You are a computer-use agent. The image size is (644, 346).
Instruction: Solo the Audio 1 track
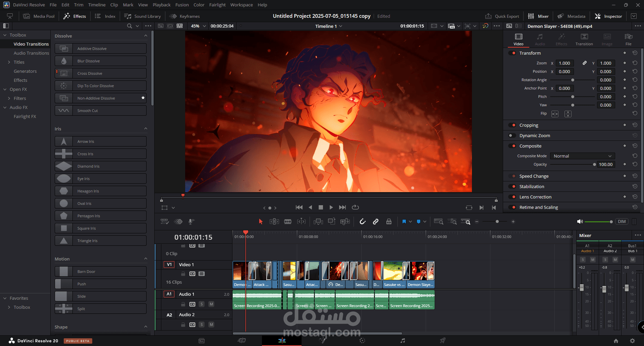[202, 304]
